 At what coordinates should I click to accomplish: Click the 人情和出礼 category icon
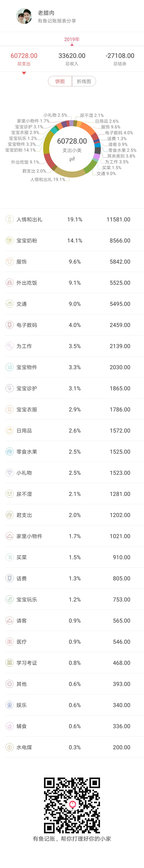(x=9, y=219)
